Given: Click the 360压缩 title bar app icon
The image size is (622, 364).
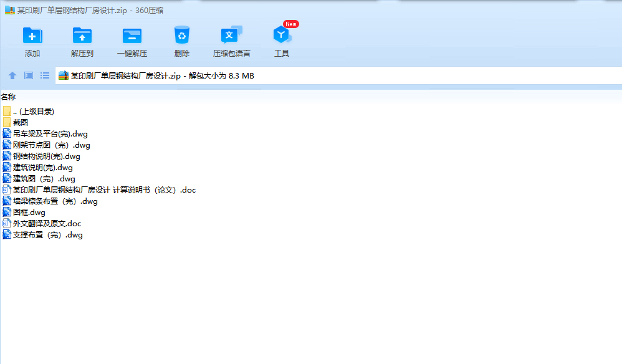Looking at the screenshot, I should [10, 11].
